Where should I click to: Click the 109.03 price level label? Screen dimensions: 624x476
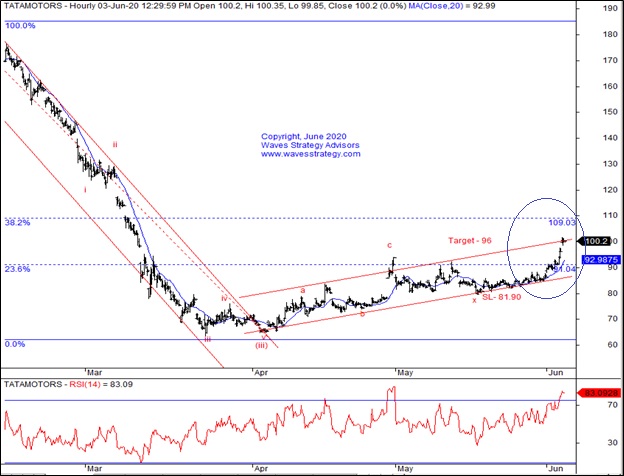click(562, 222)
